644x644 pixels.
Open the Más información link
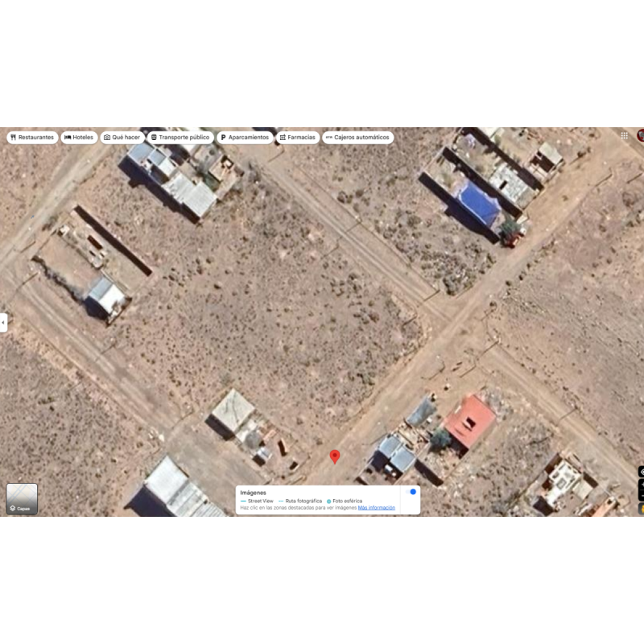click(377, 508)
